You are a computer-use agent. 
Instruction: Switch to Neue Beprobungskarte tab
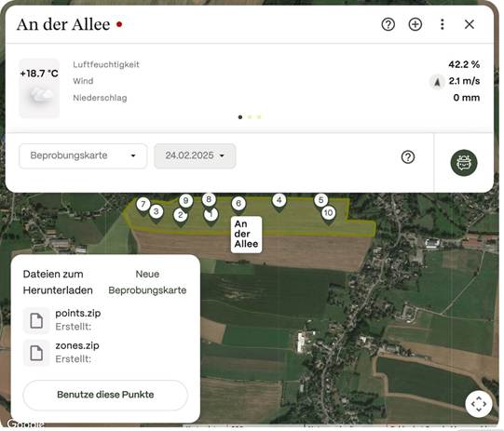point(147,282)
